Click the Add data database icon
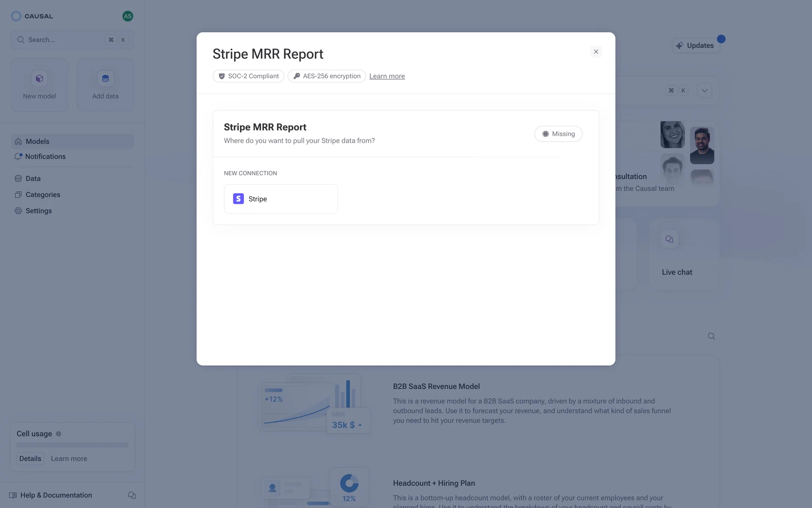The height and width of the screenshot is (508, 812). [x=105, y=79]
